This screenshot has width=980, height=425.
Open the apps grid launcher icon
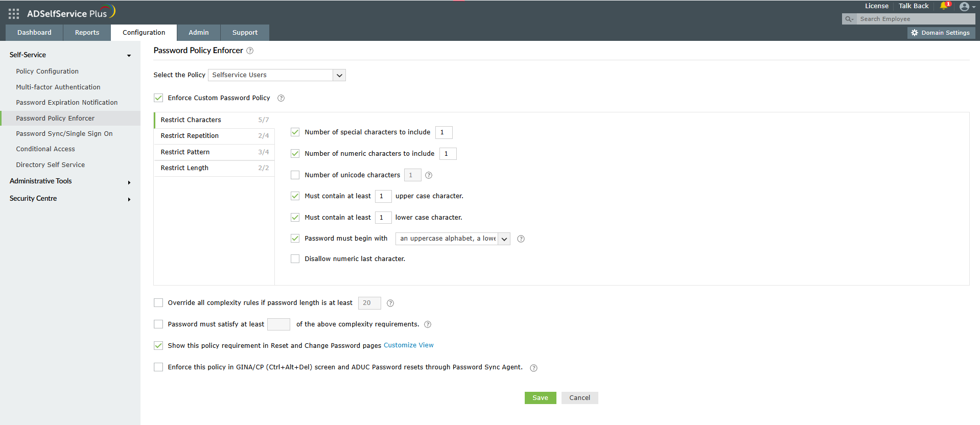tap(14, 14)
